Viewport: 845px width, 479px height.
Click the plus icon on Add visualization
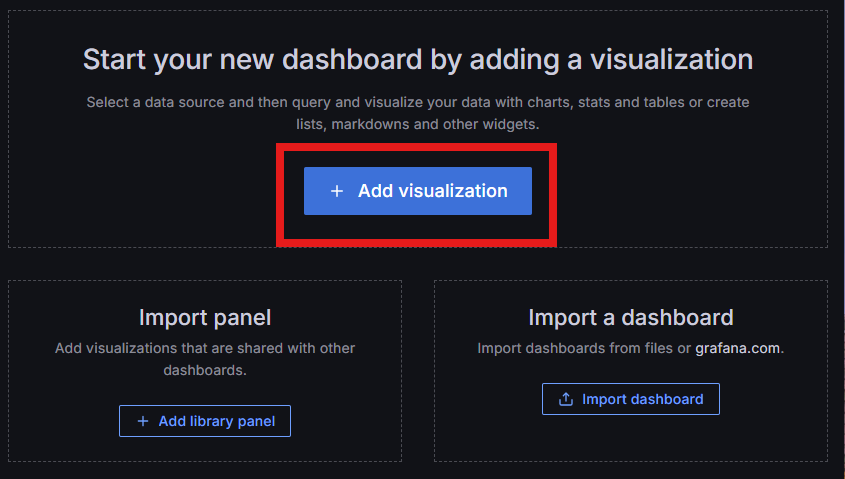[337, 191]
